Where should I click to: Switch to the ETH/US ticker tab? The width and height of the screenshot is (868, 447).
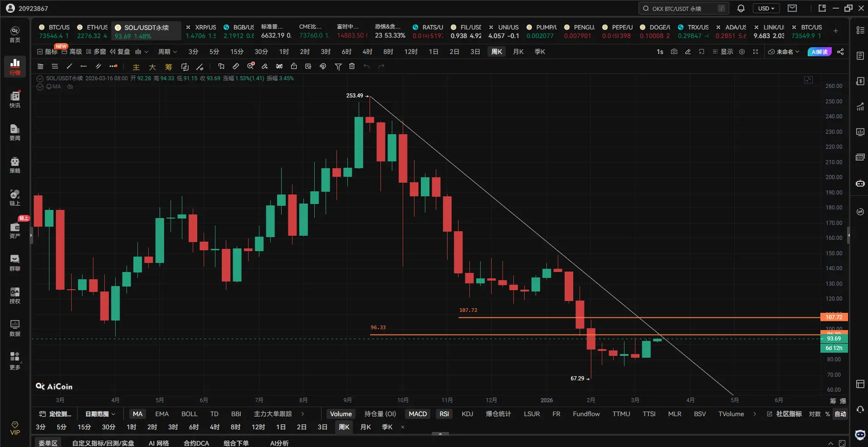[92, 31]
